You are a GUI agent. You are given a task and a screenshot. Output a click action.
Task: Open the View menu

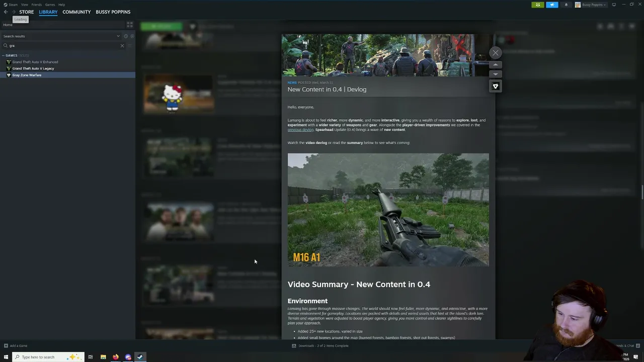pos(24,5)
